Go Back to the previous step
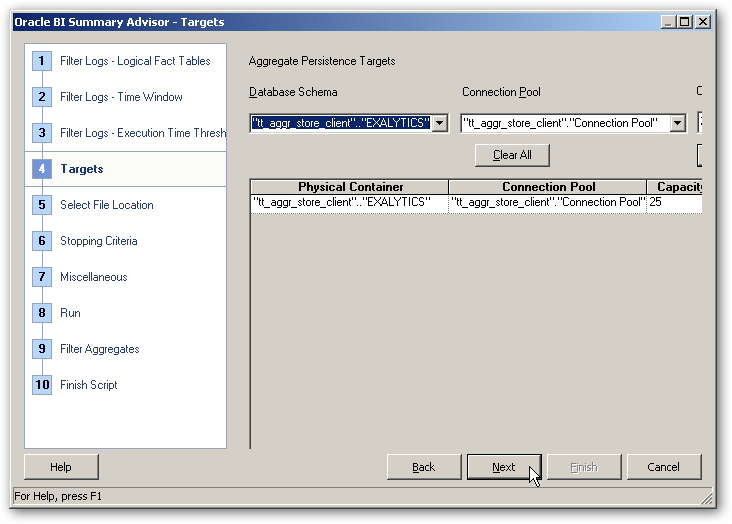The width and height of the screenshot is (732, 524). 424,467
